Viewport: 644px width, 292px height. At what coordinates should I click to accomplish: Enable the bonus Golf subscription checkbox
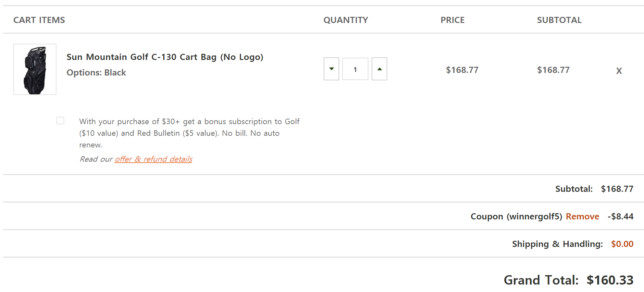tap(60, 121)
